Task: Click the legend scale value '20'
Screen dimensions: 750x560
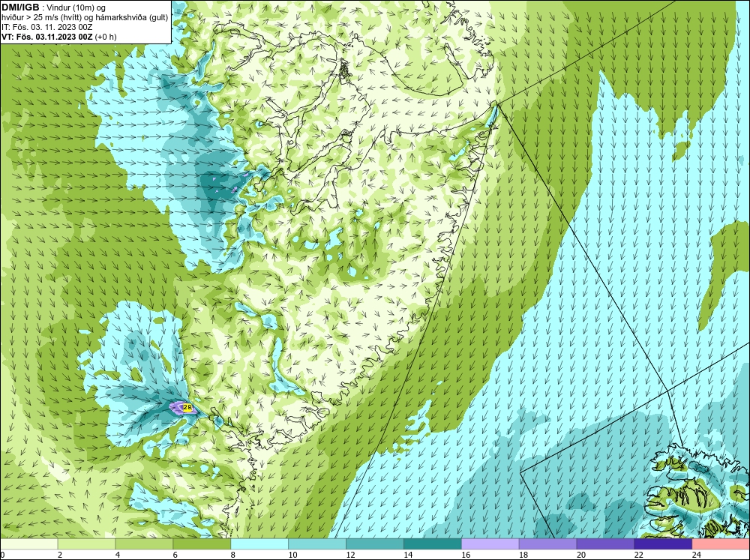Action: tap(581, 555)
